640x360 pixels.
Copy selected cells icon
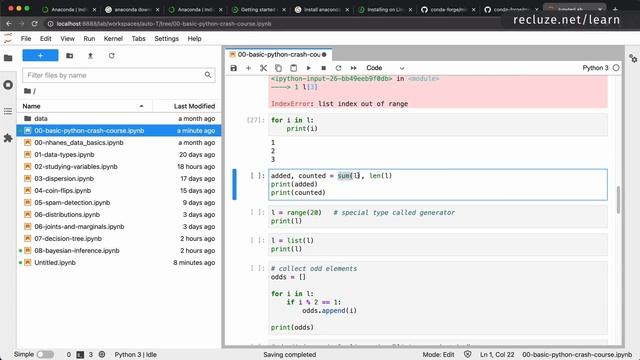click(278, 68)
